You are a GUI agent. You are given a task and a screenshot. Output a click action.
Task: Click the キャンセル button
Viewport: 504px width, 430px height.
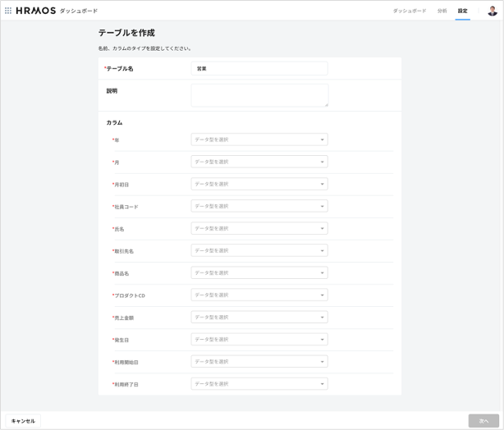[x=23, y=421]
